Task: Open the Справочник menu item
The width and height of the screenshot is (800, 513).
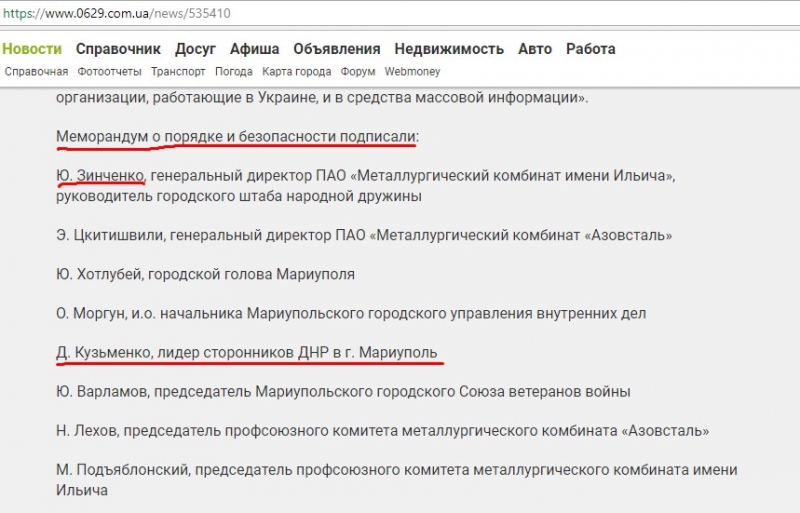Action: tap(118, 49)
